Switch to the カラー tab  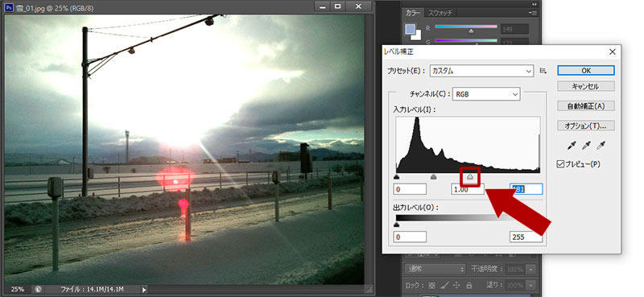[412, 13]
